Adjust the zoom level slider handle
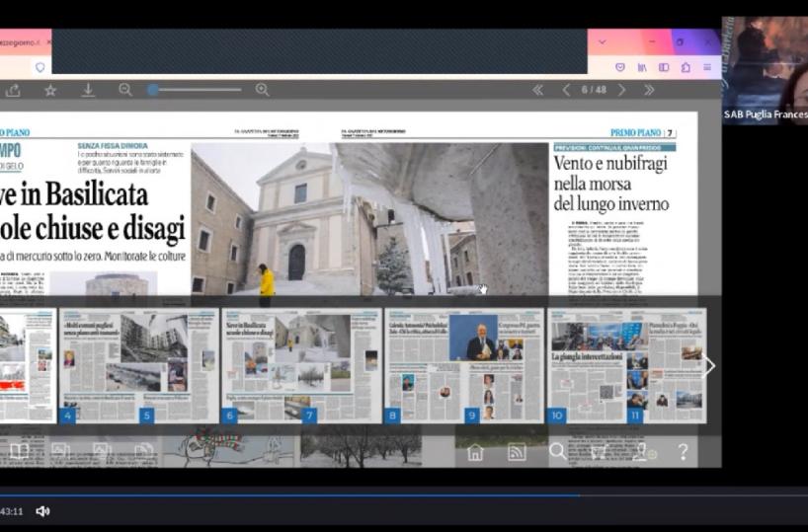This screenshot has height=532, width=808. click(152, 90)
